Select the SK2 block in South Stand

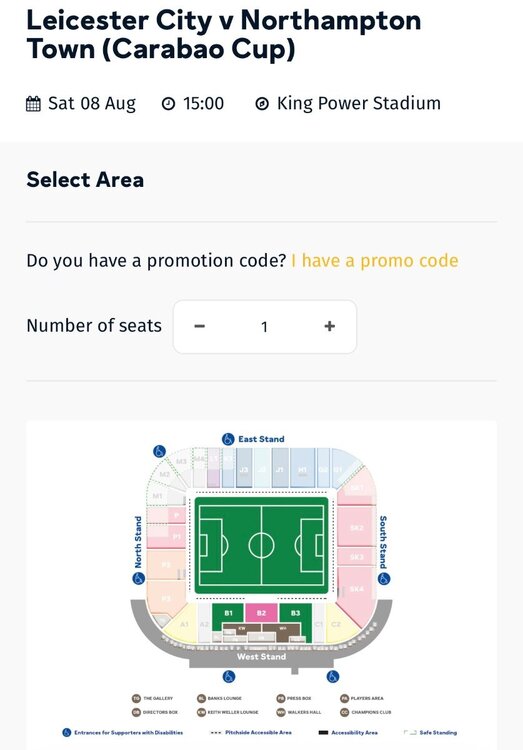pyautogui.click(x=356, y=527)
